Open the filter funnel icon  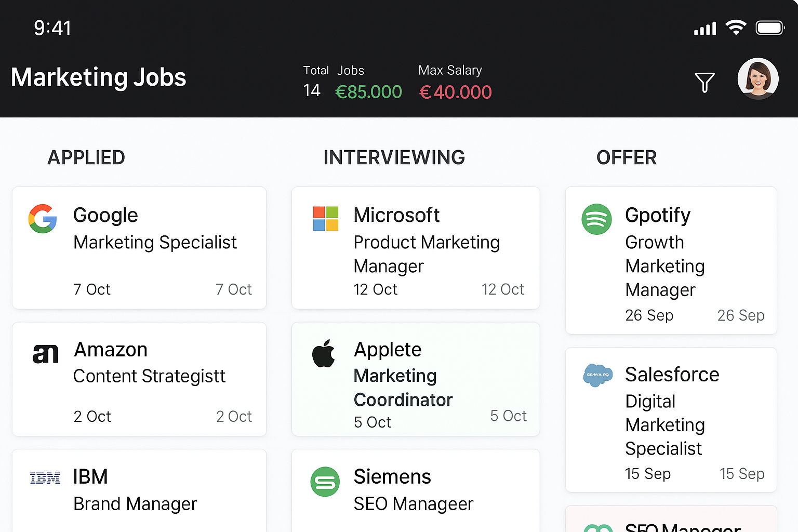704,82
